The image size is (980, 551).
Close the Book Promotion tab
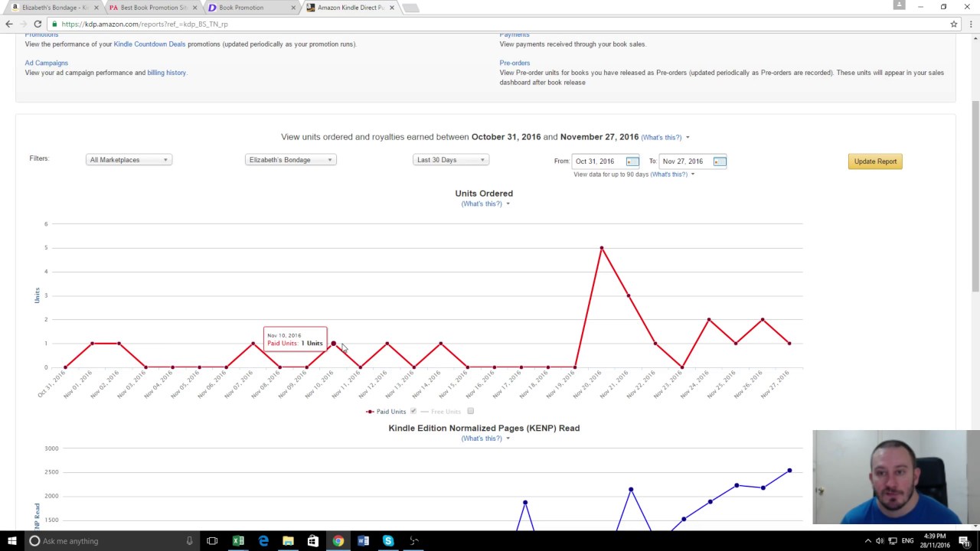(293, 8)
